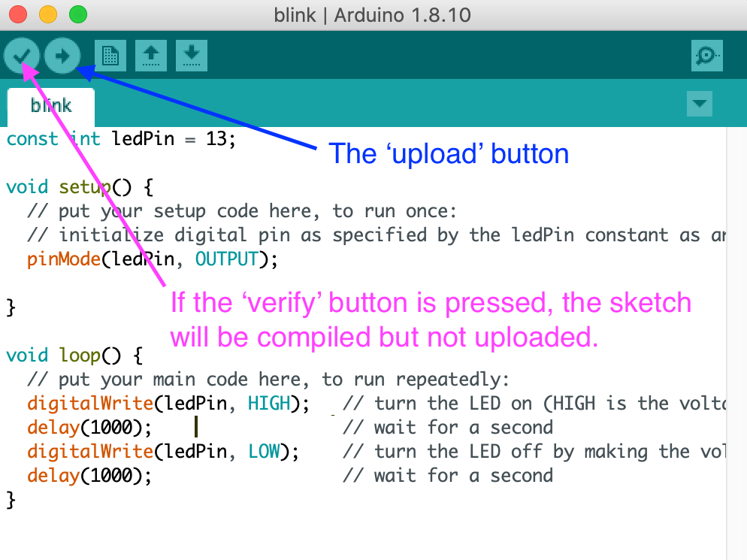Viewport: 747px width, 560px height.
Task: Click 'void setup() {' line
Action: [x=80, y=187]
